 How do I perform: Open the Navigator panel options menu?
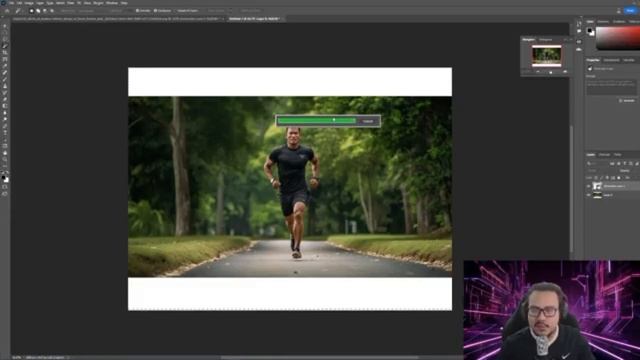(571, 40)
